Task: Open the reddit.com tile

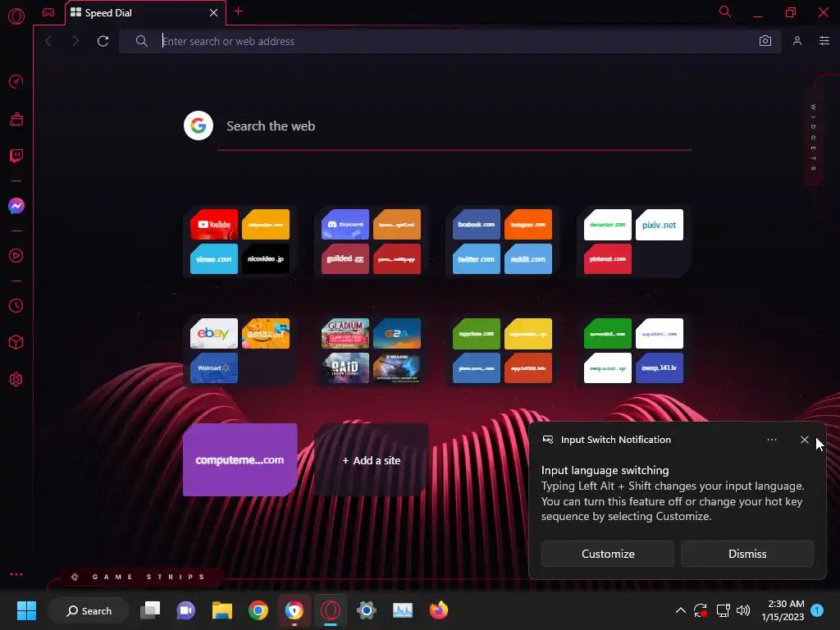Action: pyautogui.click(x=527, y=258)
